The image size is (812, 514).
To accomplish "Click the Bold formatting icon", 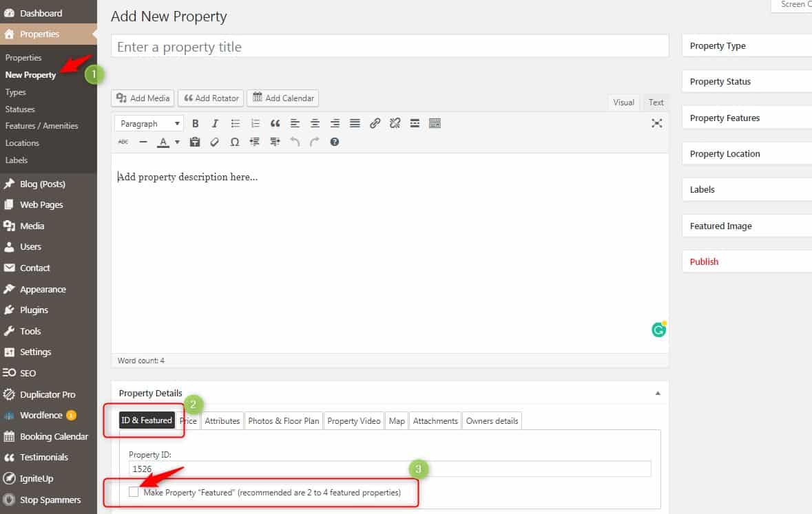I will click(196, 124).
